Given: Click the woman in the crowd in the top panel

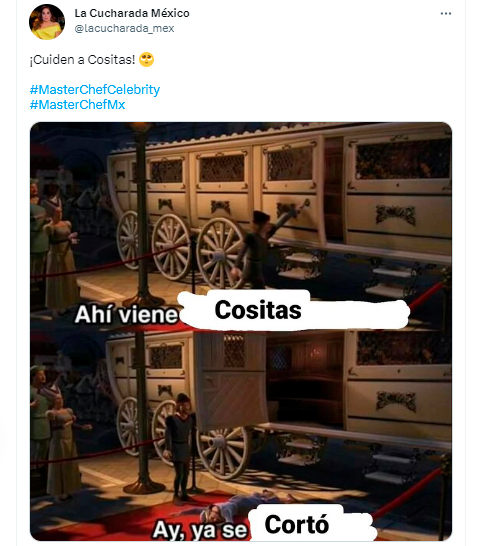Looking at the screenshot, I should 61,251.
